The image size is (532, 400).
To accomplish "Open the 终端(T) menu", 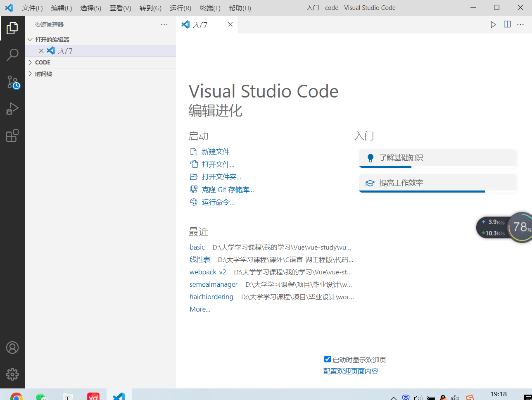I will coord(210,8).
